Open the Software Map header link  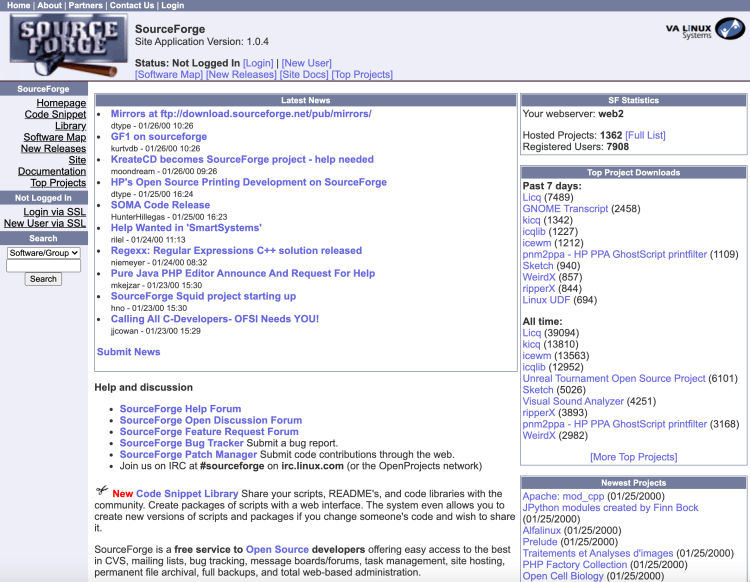[x=168, y=75]
